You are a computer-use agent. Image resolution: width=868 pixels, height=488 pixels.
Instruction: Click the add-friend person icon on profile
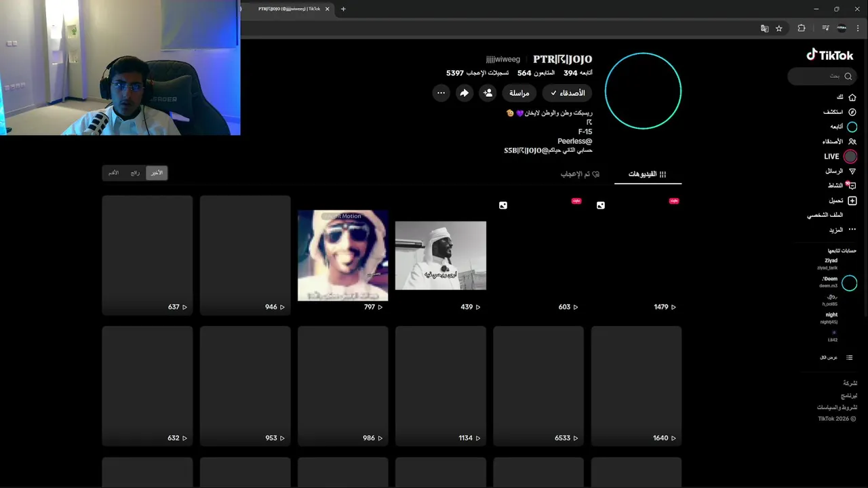(488, 93)
